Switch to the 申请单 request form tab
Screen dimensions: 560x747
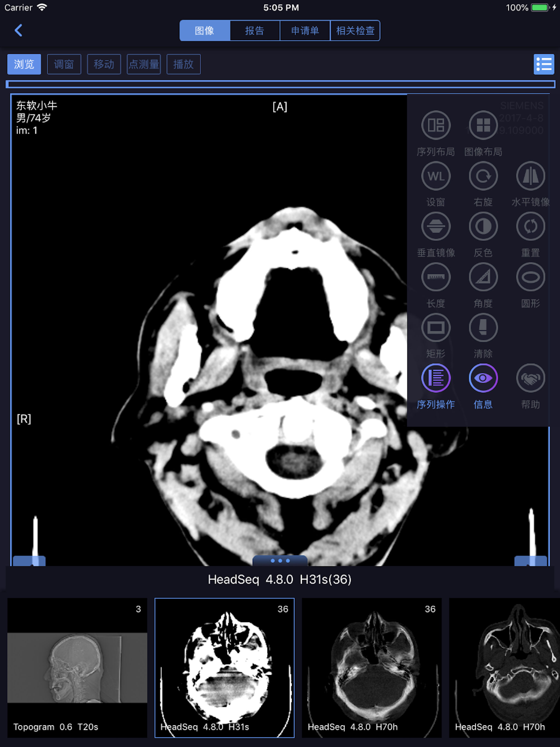pos(305,31)
